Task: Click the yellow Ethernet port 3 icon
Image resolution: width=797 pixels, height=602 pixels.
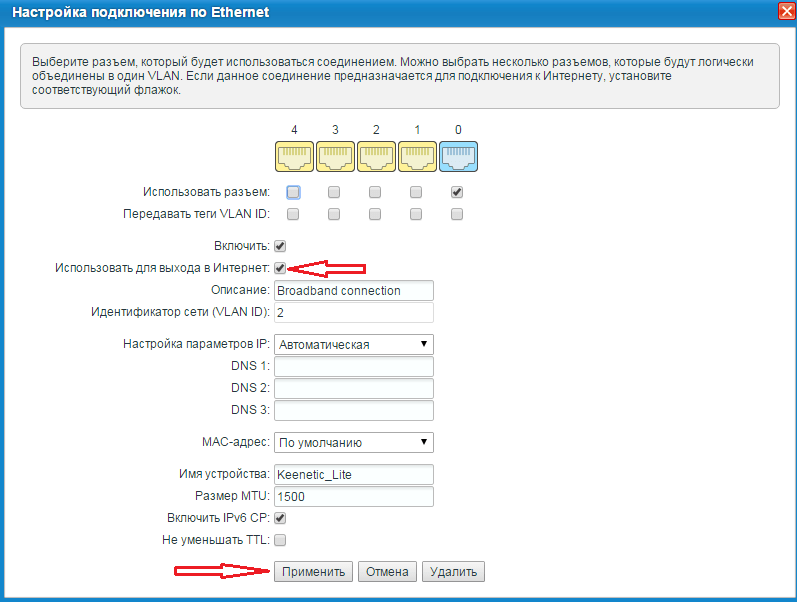Action: click(335, 157)
